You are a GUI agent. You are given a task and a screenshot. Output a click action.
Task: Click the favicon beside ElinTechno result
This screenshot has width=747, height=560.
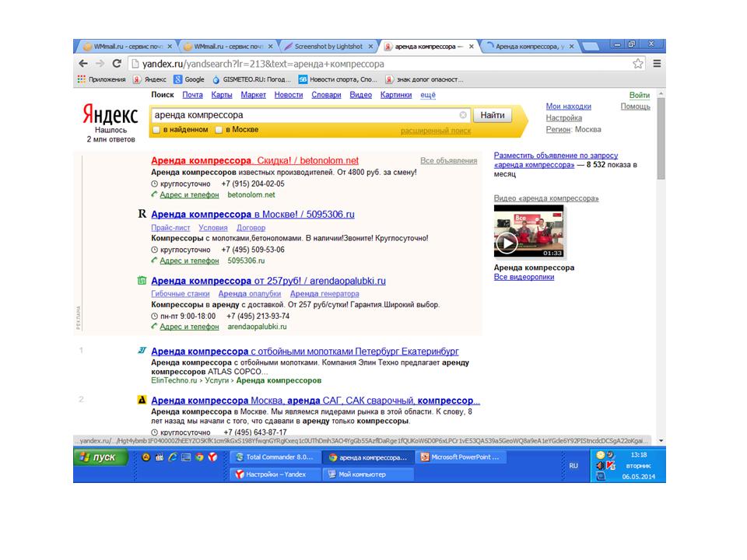click(142, 351)
